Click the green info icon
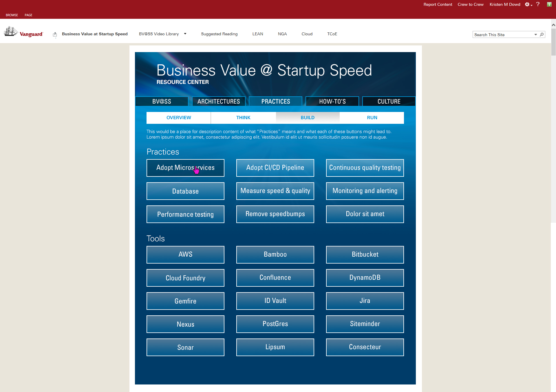This screenshot has width=556, height=392. (549, 4)
